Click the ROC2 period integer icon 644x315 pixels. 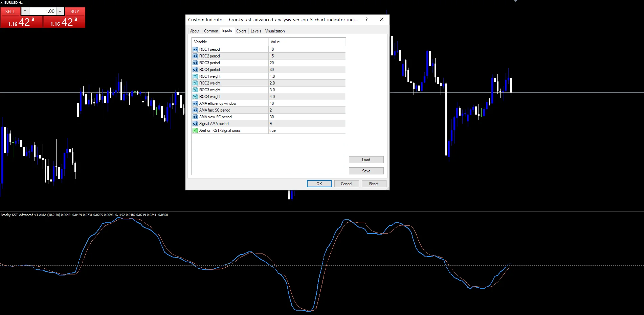click(195, 56)
